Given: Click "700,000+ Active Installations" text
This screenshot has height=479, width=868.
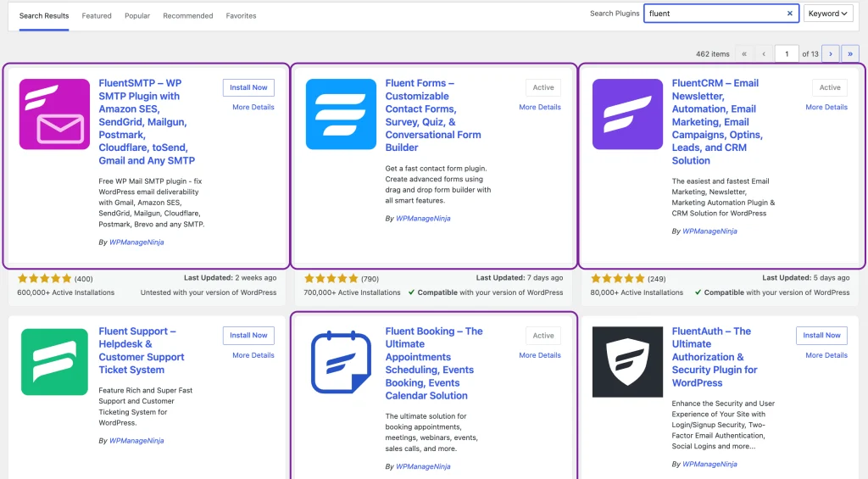Looking at the screenshot, I should pyautogui.click(x=352, y=292).
